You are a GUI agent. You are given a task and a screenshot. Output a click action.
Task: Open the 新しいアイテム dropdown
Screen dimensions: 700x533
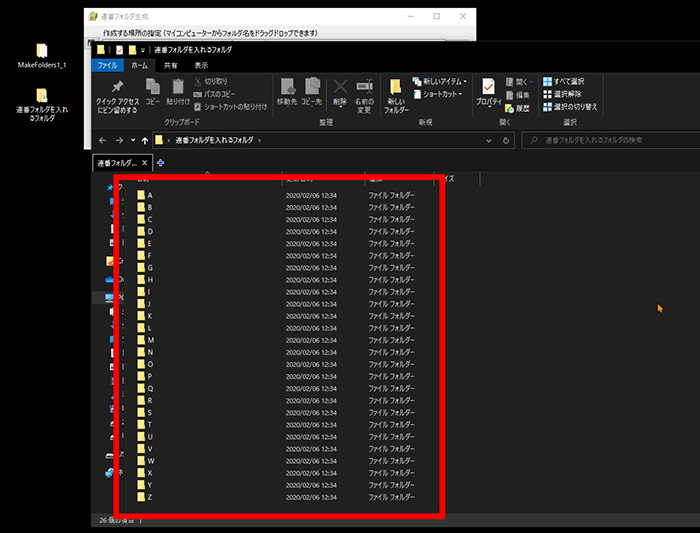point(441,81)
